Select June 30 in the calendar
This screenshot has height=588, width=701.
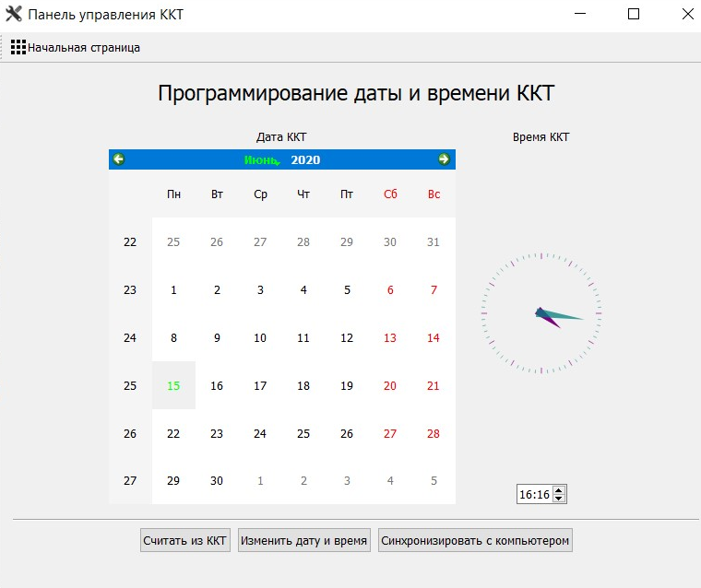coord(217,481)
